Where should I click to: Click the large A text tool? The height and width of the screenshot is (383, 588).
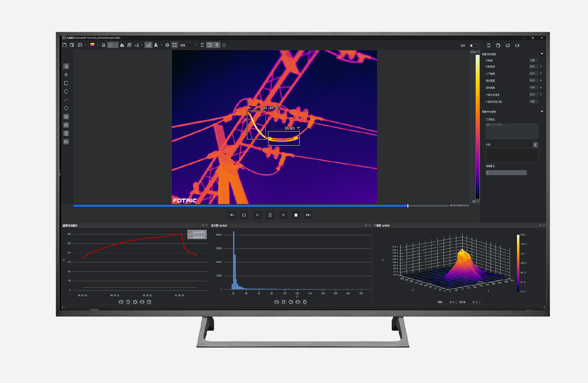pos(156,45)
